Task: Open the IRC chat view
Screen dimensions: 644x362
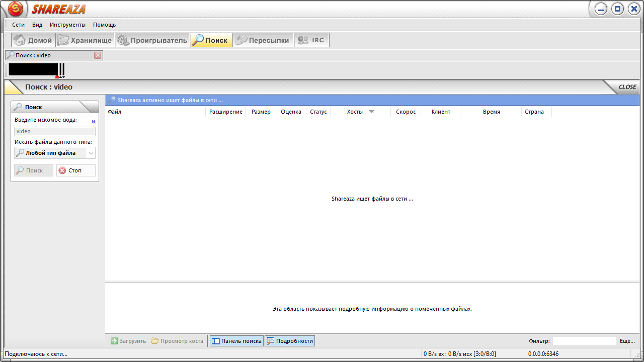Action: (312, 40)
